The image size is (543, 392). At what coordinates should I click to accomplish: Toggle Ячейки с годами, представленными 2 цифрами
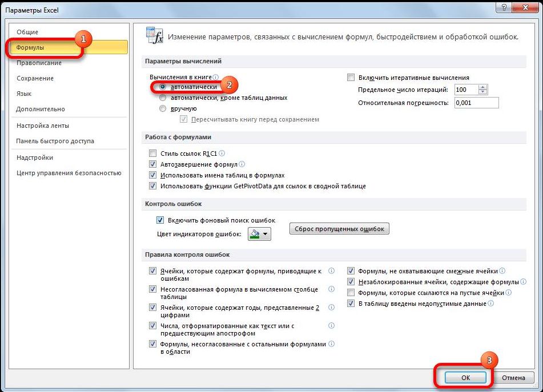pyautogui.click(x=152, y=307)
